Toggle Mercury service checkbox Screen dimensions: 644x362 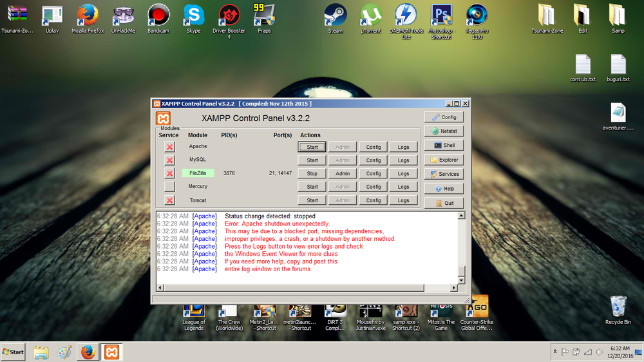click(169, 186)
